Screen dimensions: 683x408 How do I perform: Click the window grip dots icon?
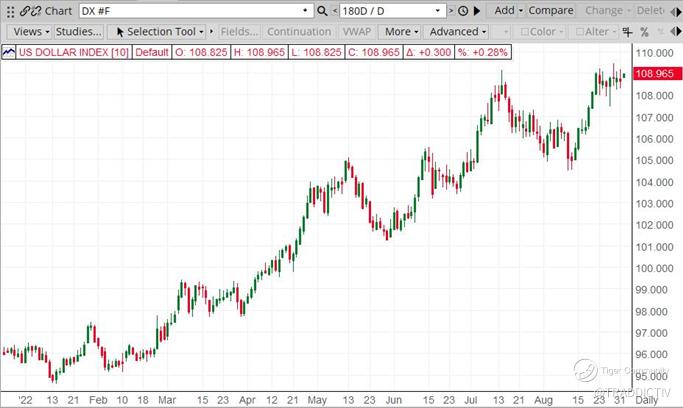click(10, 11)
